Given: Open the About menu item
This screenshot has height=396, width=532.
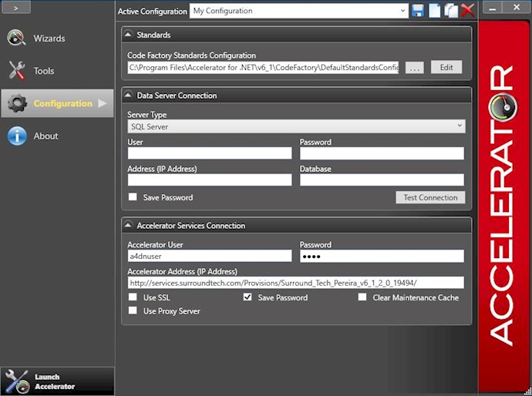Looking at the screenshot, I should [x=57, y=136].
